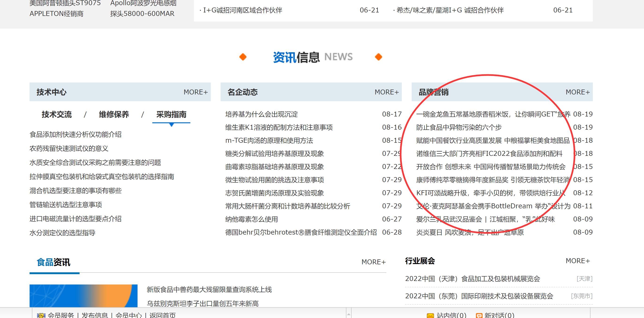
Task: Open Apollo 探头58000-600MAR product link
Action: pyautogui.click(x=142, y=14)
